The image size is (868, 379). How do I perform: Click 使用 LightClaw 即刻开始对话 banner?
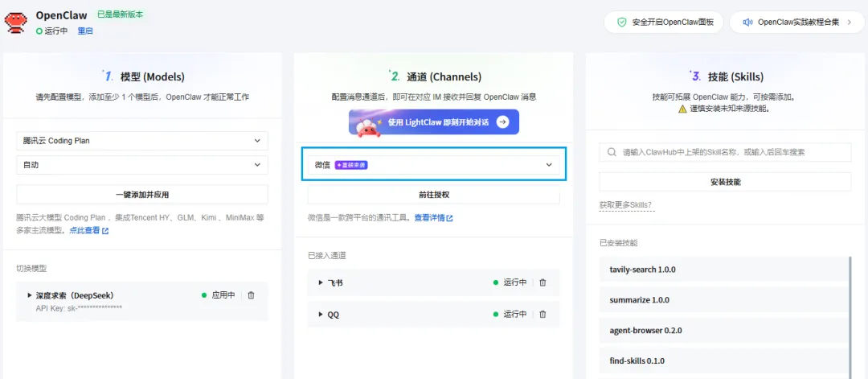[x=433, y=122]
